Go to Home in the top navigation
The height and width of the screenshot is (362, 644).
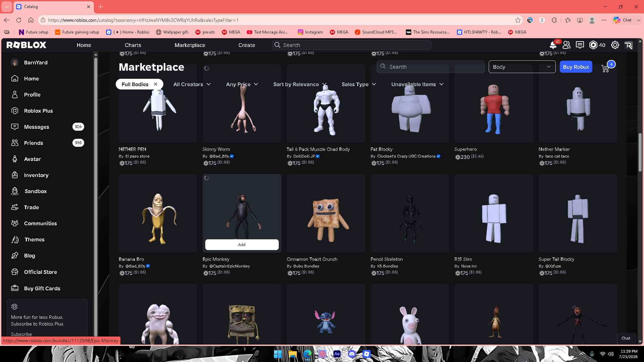(x=84, y=45)
